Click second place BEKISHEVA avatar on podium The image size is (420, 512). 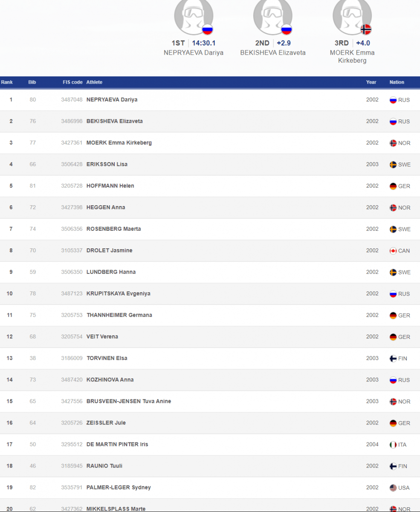272,16
